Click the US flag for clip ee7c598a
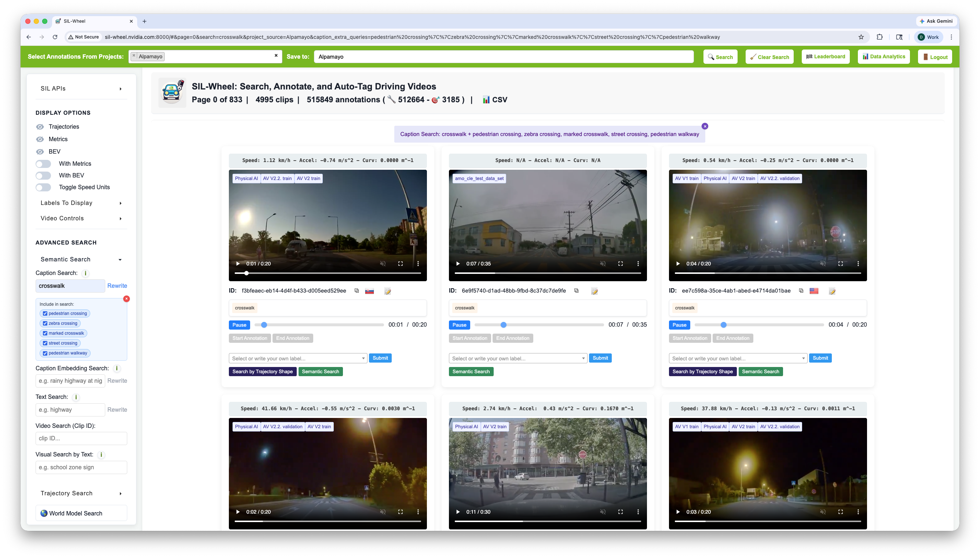The image size is (980, 558). coord(814,291)
